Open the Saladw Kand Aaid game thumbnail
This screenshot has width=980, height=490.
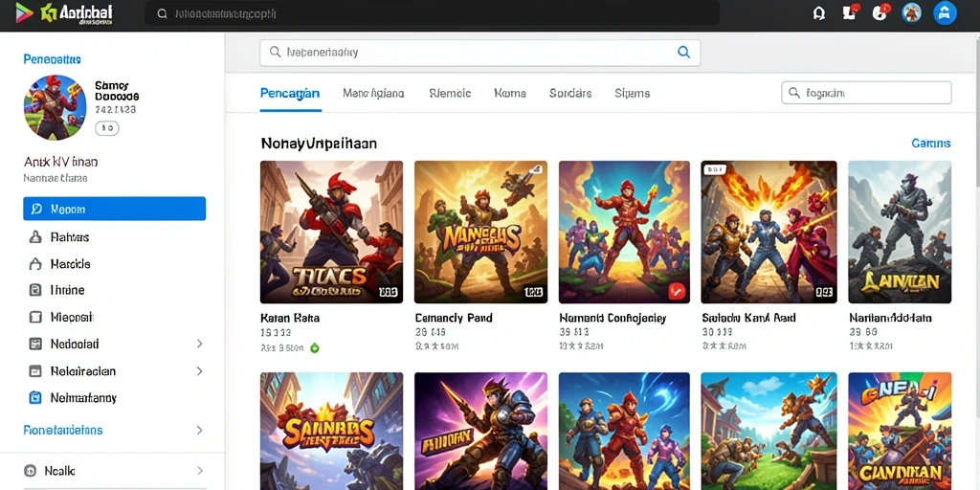768,232
